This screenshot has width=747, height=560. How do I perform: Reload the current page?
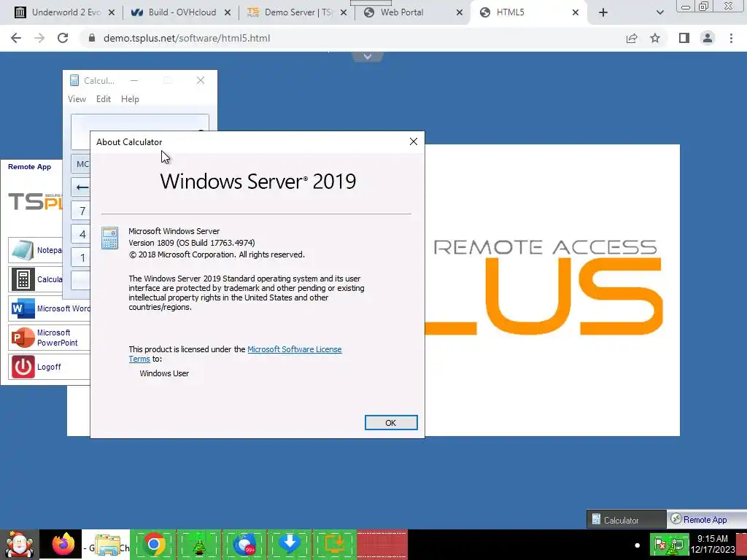[63, 38]
